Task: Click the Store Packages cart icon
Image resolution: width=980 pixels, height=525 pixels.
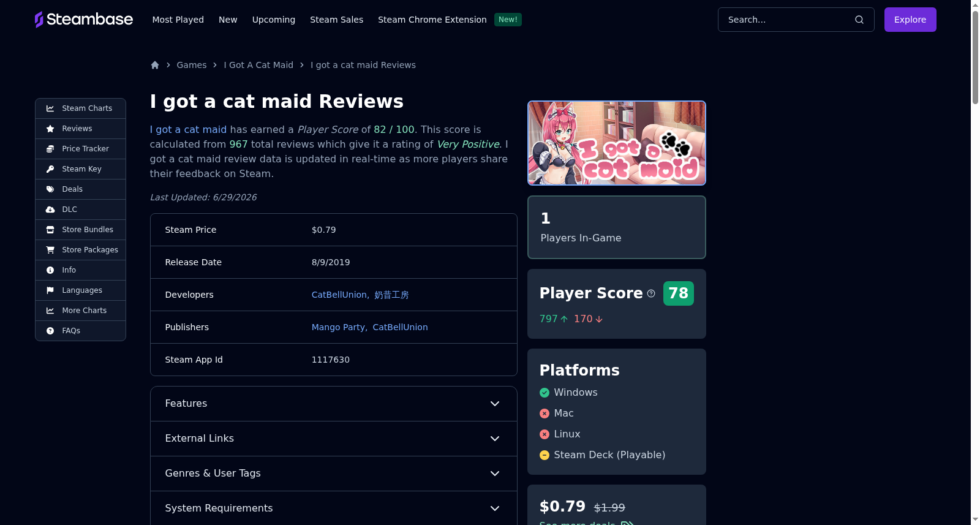Action: coord(50,250)
